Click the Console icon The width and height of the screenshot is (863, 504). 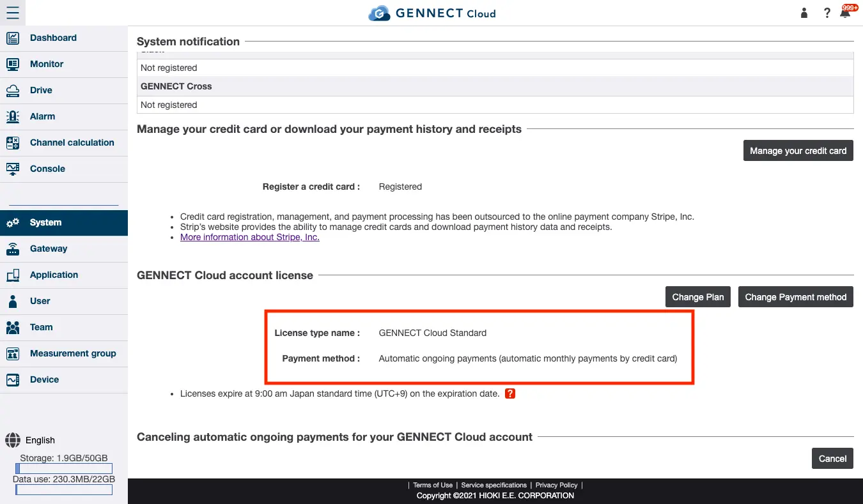(13, 169)
